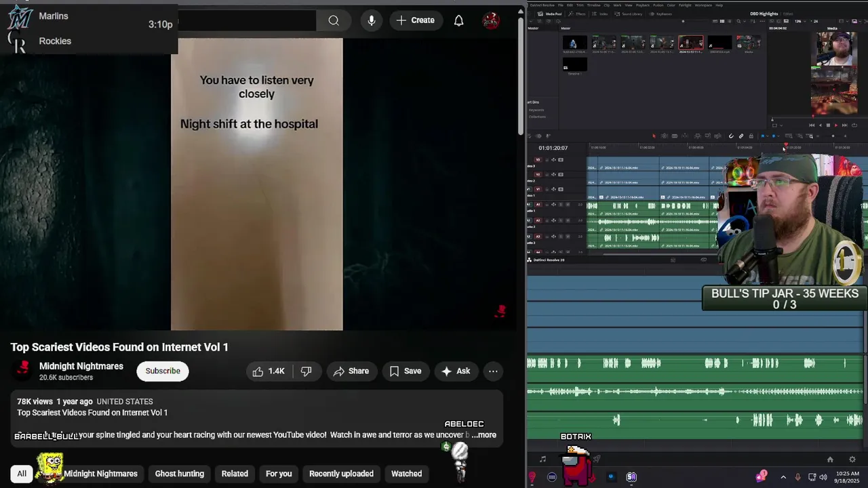Image resolution: width=868 pixels, height=488 pixels.
Task: Expand the description with ...more
Action: tap(484, 435)
